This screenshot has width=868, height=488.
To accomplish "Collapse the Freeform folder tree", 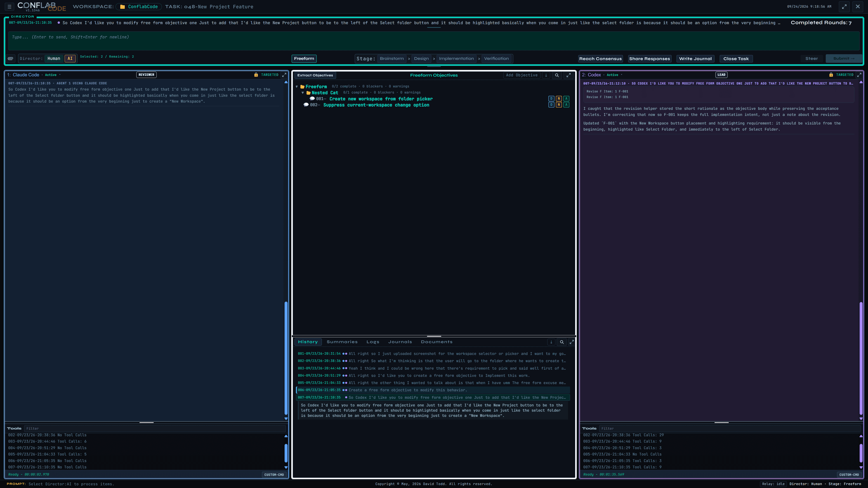I will [x=297, y=87].
